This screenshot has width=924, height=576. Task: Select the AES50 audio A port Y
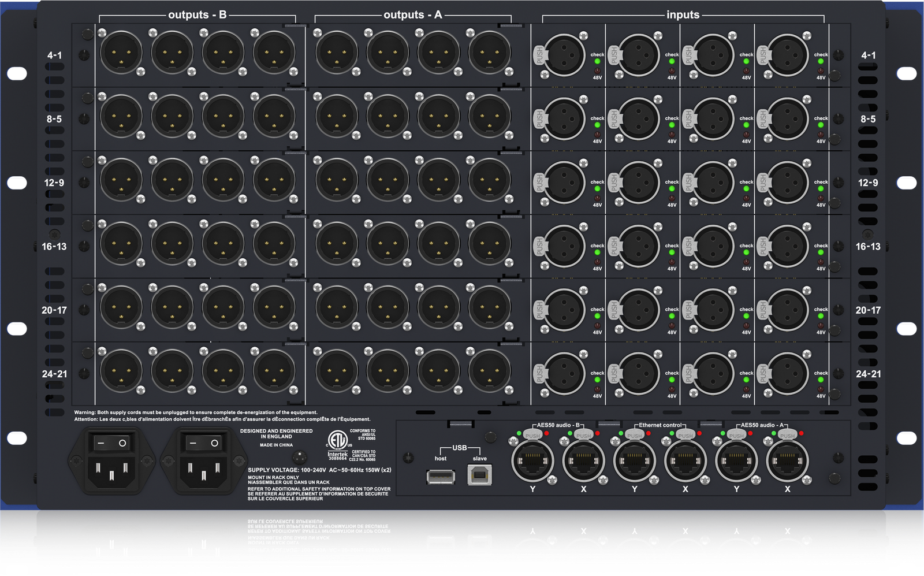[x=736, y=460]
